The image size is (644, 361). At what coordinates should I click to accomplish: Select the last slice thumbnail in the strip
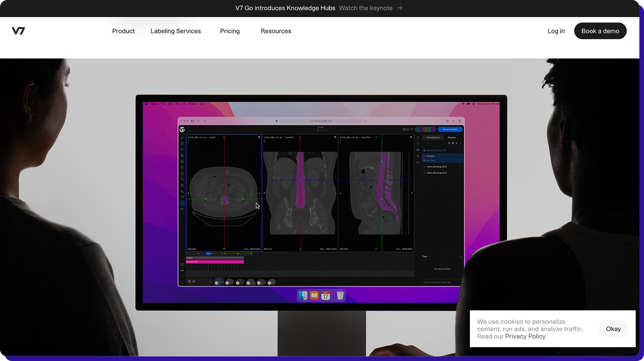click(x=272, y=281)
